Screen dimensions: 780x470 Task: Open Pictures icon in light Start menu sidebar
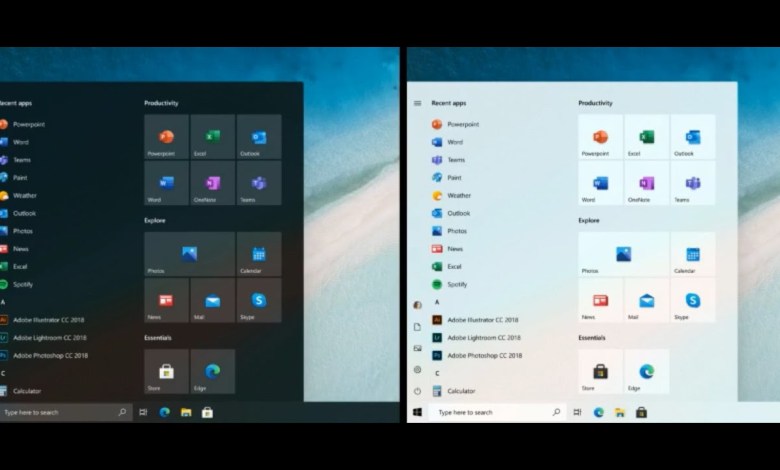[x=417, y=348]
